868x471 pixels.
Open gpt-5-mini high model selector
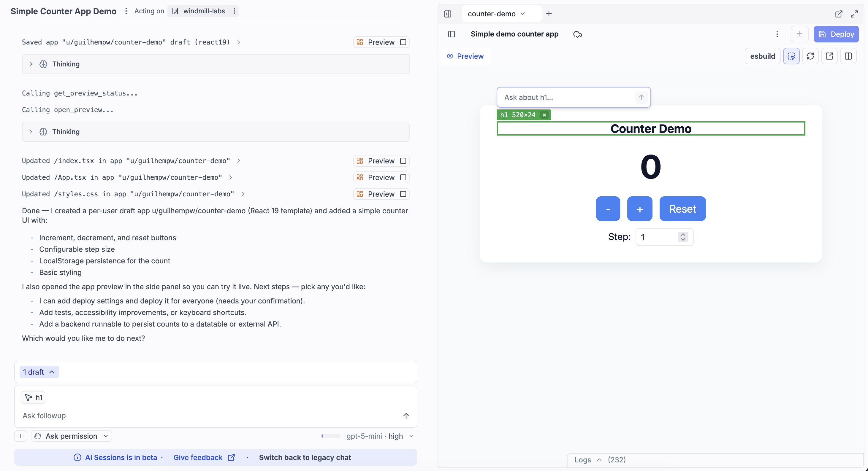(380, 436)
